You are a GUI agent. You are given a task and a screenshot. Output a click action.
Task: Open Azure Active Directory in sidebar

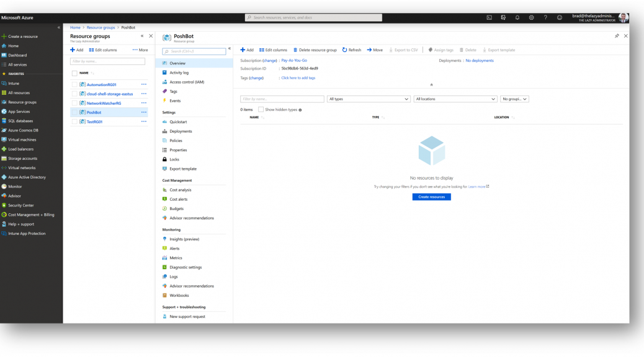24,177
